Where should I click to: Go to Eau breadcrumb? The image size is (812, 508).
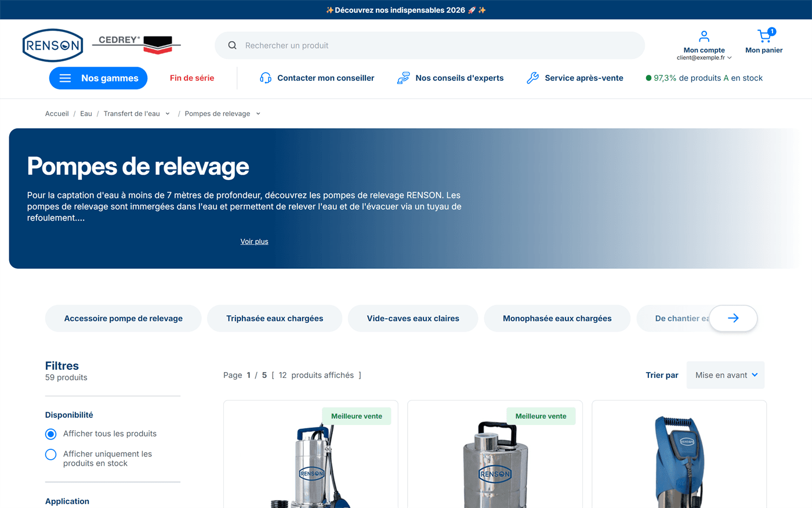click(86, 114)
